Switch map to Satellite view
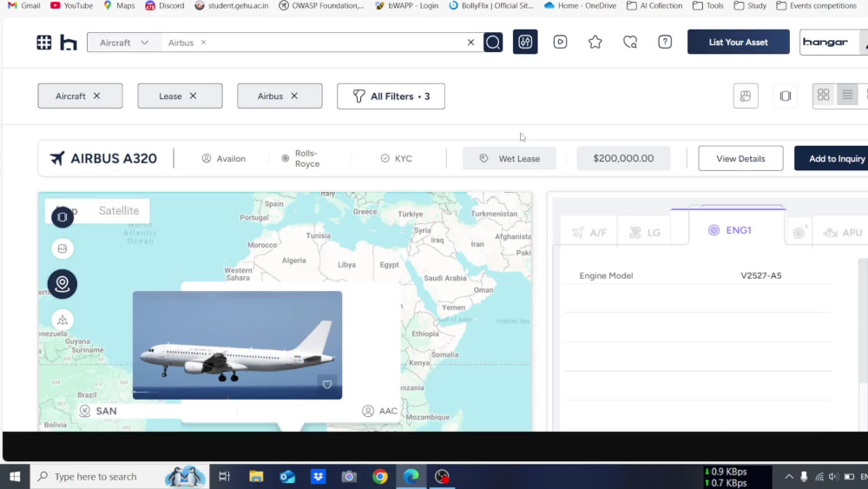This screenshot has height=489, width=868. 119,210
